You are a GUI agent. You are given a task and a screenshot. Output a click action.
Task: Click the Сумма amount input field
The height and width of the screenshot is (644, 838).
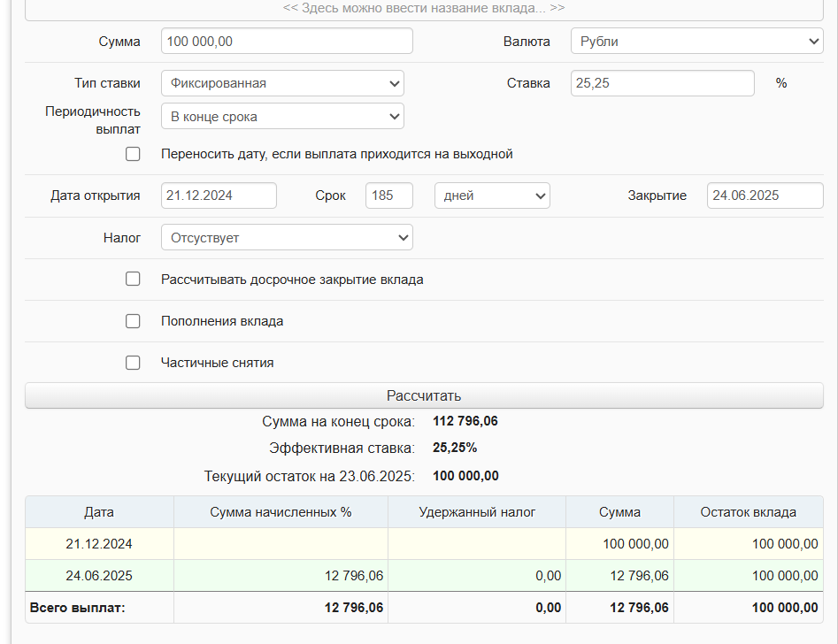pos(287,42)
